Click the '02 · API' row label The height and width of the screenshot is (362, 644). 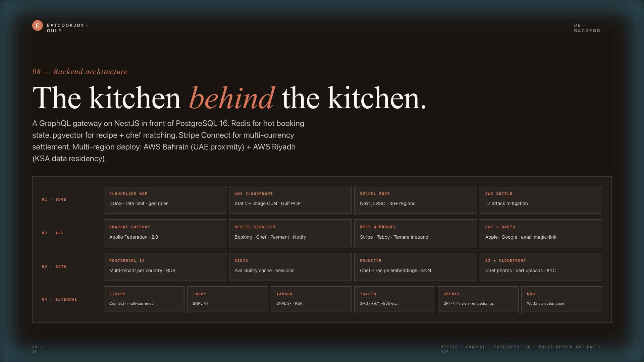53,233
